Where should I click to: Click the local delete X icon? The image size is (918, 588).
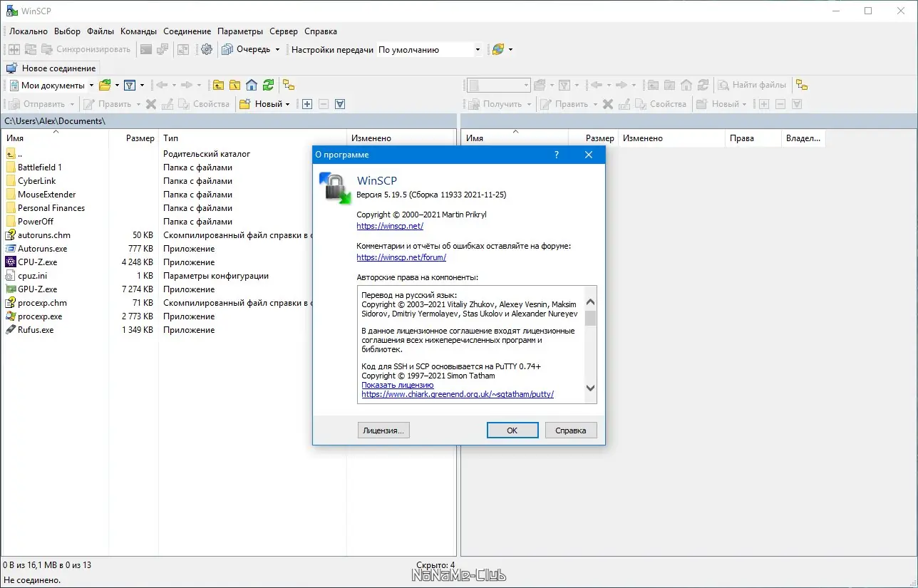pos(151,103)
